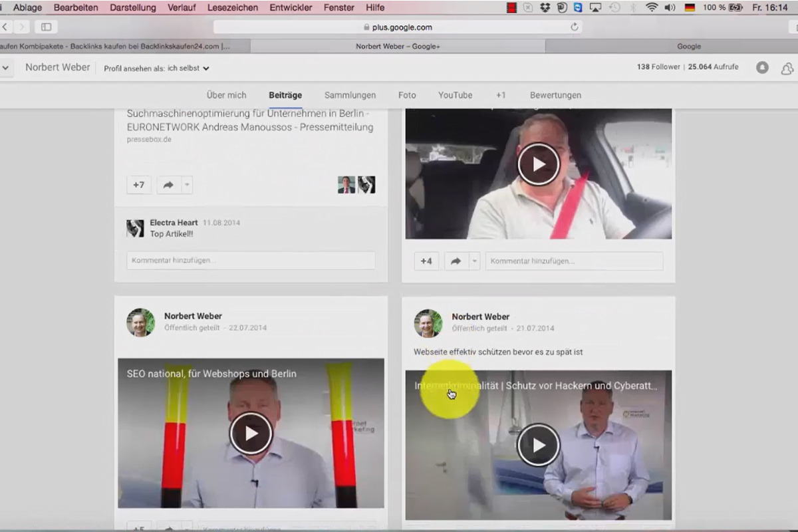The width and height of the screenshot is (798, 532).
Task: Share the pressebox.de article post
Action: pos(168,185)
